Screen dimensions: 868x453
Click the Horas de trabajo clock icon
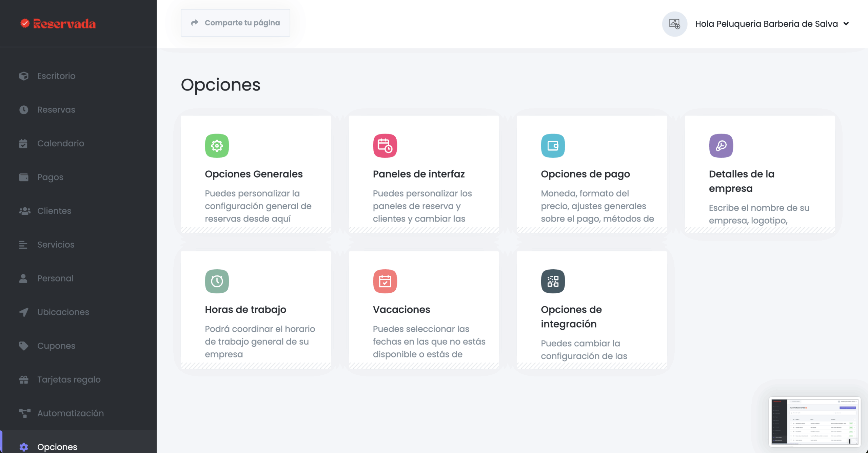(217, 281)
